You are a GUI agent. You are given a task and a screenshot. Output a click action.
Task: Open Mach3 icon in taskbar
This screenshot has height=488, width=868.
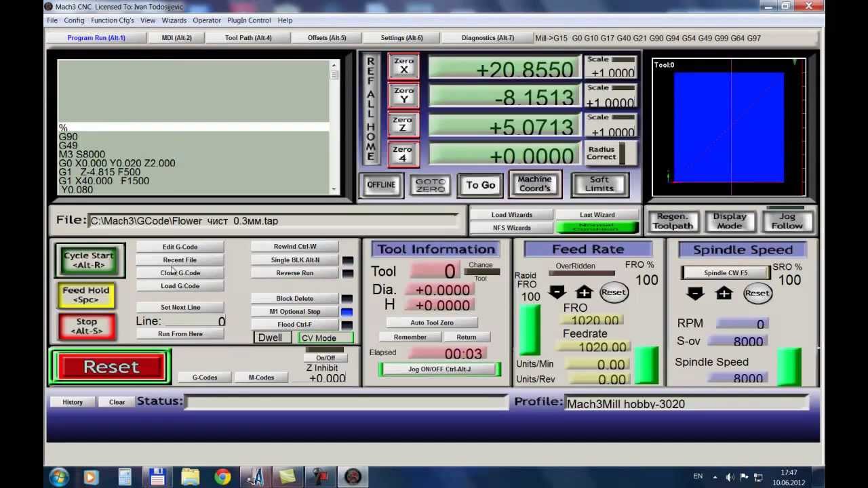coord(352,477)
